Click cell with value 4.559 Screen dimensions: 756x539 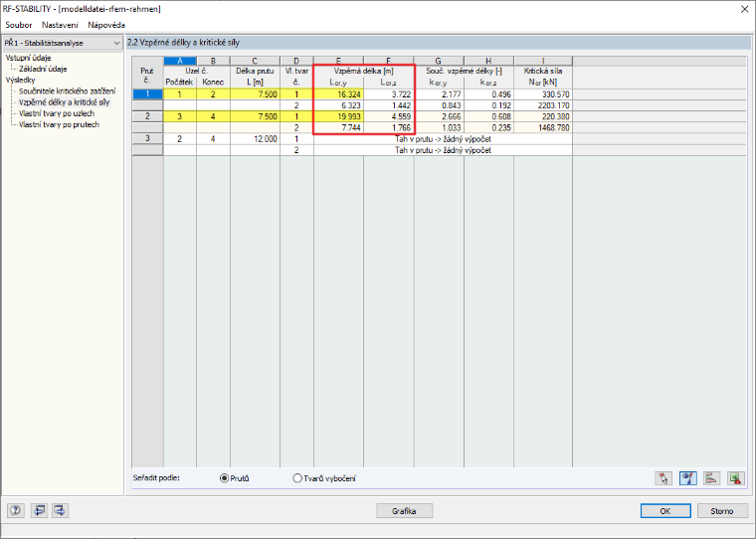(389, 116)
